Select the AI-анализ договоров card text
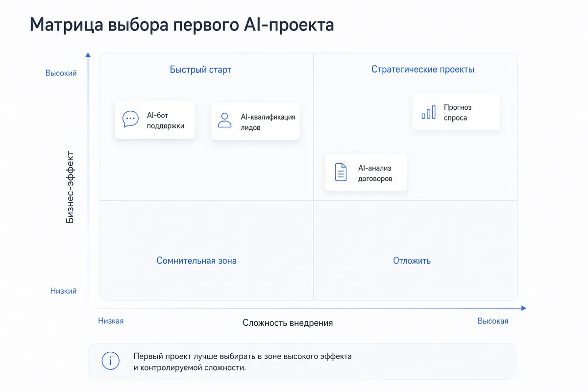This screenshot has width=588, height=392. click(375, 173)
